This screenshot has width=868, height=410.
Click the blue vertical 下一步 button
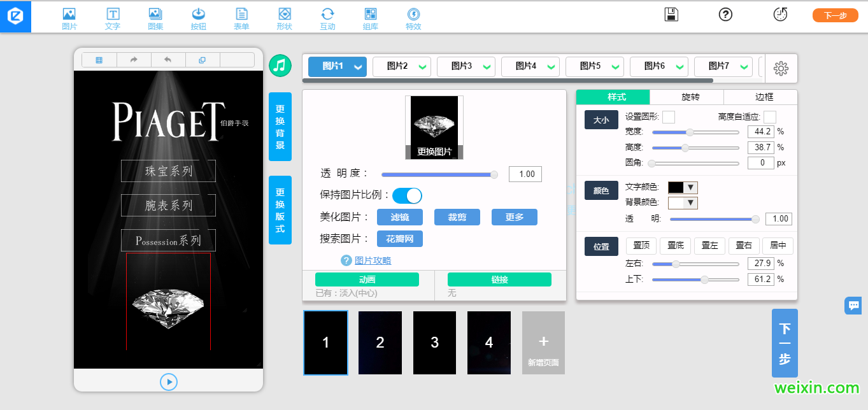coord(785,343)
